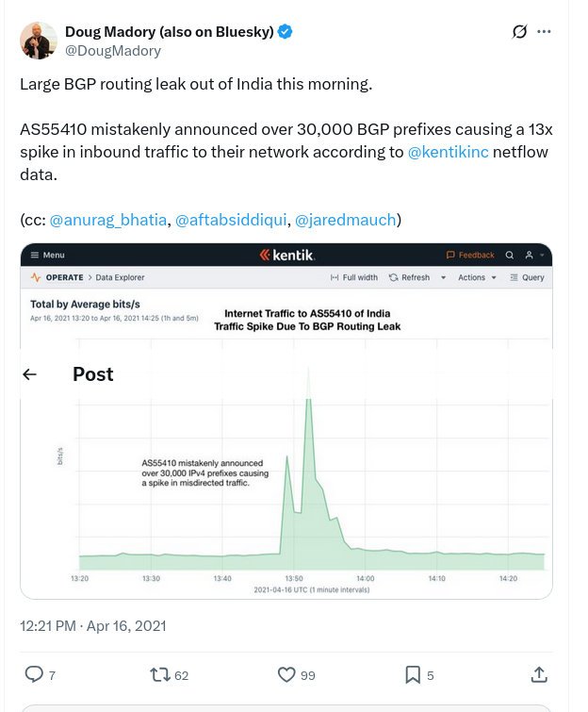Click the Grok icon beside more options
Image resolution: width=588 pixels, height=712 pixels.
click(519, 31)
